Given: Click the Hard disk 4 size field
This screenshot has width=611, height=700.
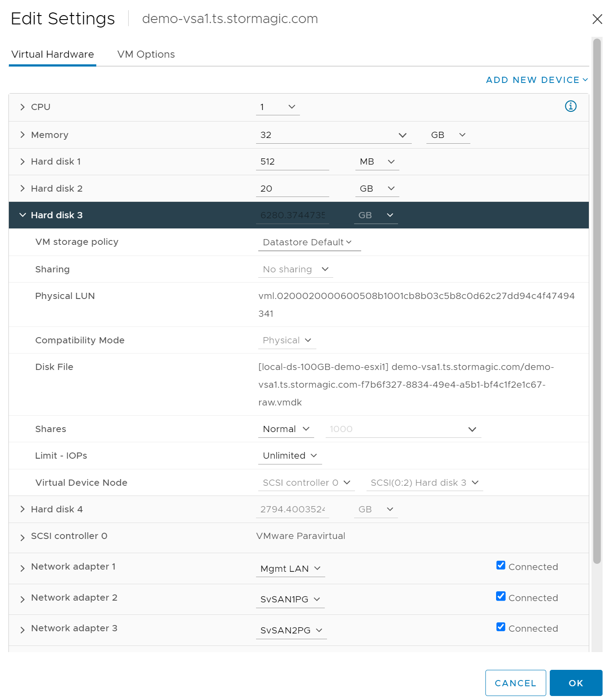Looking at the screenshot, I should pyautogui.click(x=292, y=509).
